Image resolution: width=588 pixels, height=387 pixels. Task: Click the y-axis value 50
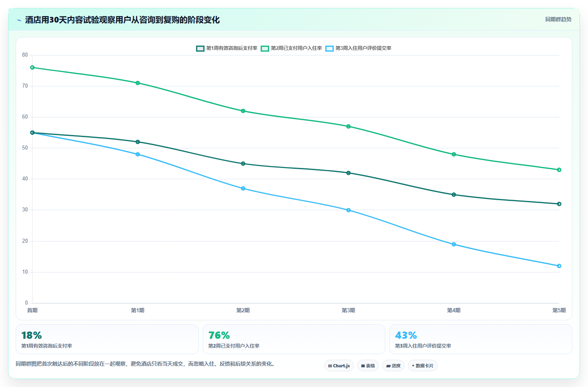coord(25,148)
